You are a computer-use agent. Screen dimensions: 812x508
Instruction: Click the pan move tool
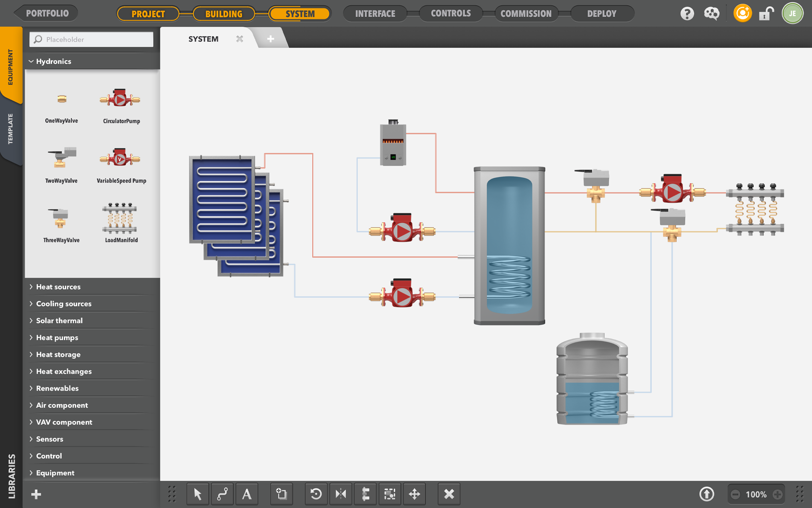click(415, 494)
